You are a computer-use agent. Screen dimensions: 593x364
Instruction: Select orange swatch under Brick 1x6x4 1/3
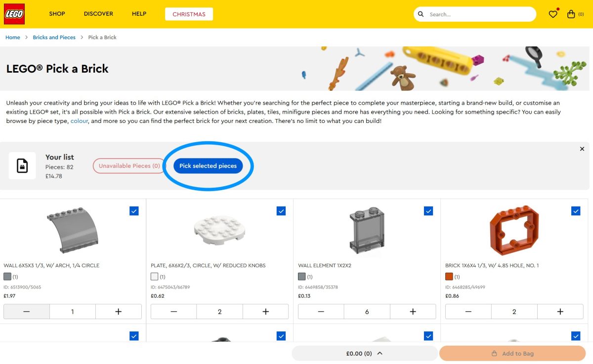[449, 277]
